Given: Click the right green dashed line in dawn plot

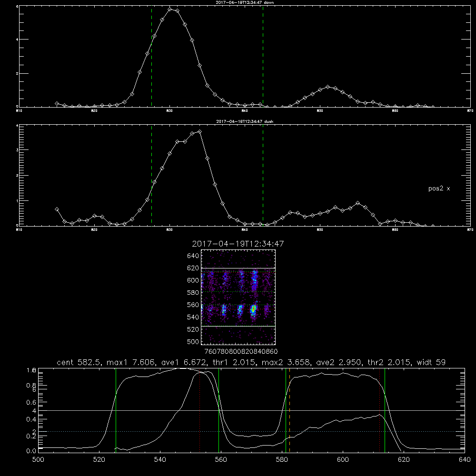Looking at the screenshot, I should pyautogui.click(x=263, y=56).
